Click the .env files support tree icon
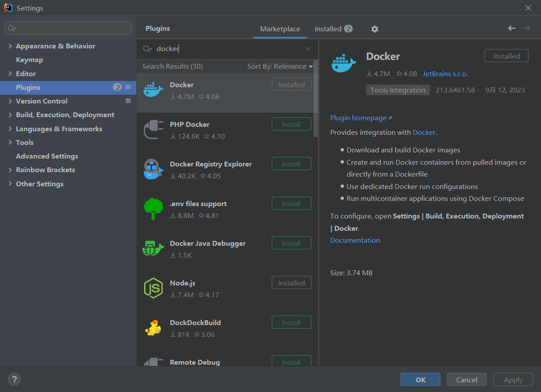541x392 pixels. (x=153, y=209)
